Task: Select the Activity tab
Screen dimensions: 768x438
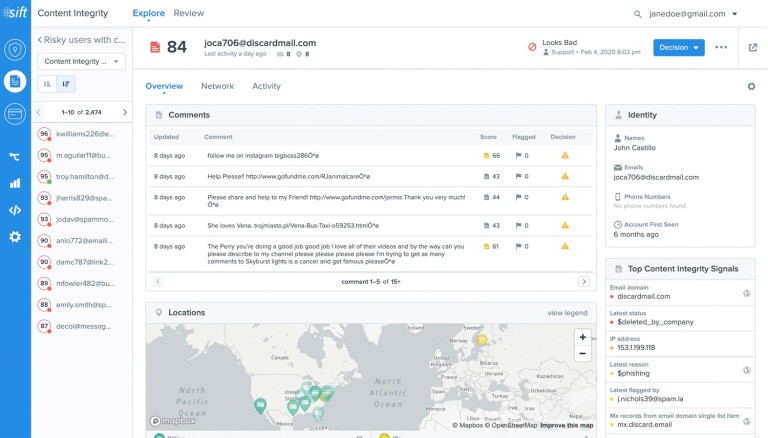Action: (266, 86)
